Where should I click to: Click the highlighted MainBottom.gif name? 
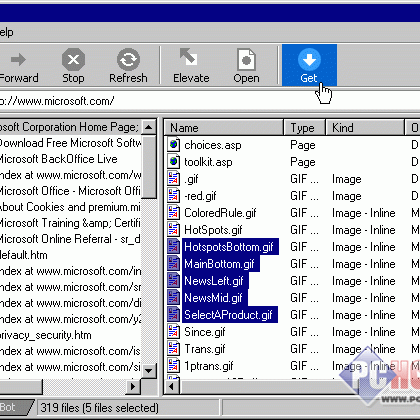[221, 264]
